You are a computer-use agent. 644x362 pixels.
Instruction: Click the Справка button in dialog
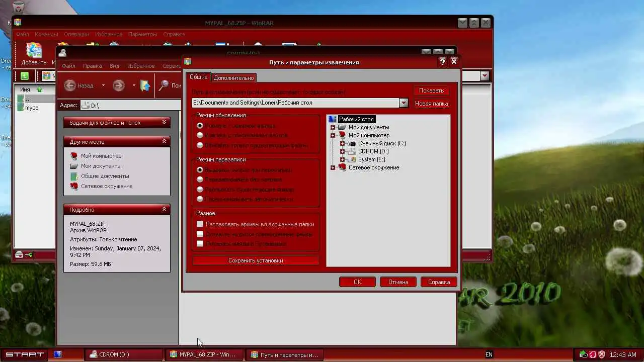click(x=439, y=282)
